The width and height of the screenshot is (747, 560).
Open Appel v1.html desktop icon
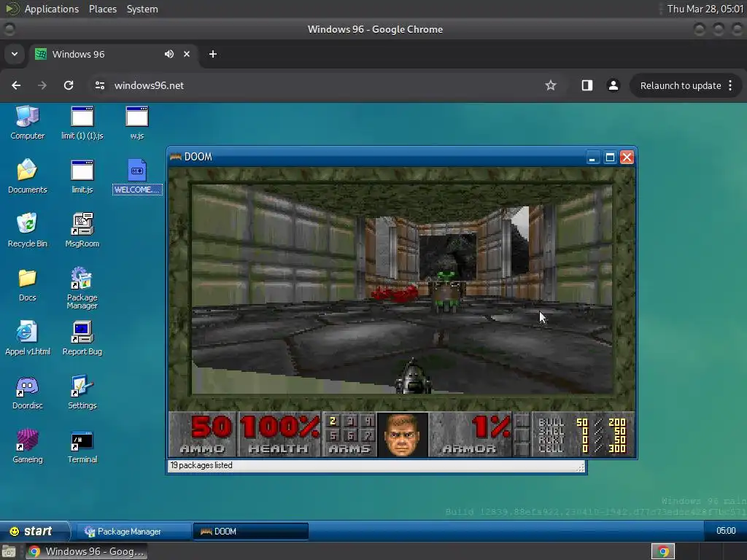coord(27,338)
